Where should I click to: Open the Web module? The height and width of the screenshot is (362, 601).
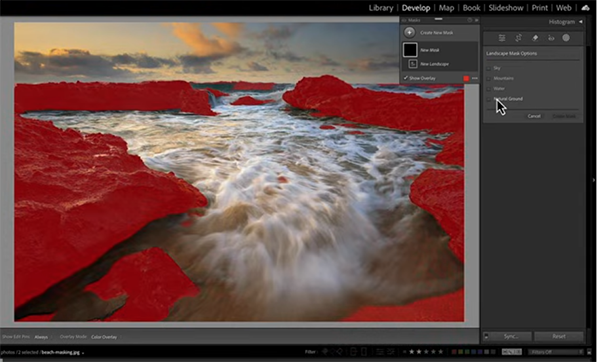click(x=563, y=8)
